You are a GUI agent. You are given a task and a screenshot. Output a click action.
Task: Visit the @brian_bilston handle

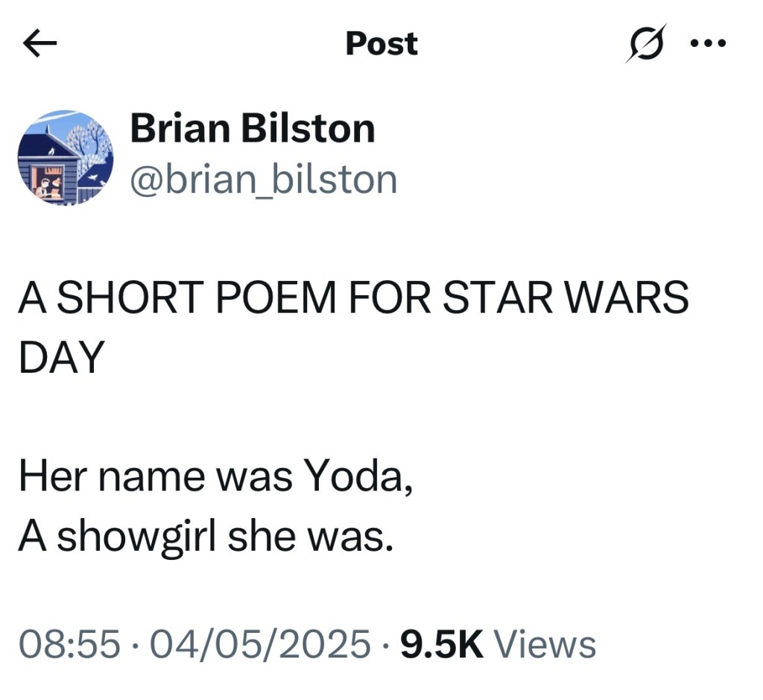(x=264, y=179)
